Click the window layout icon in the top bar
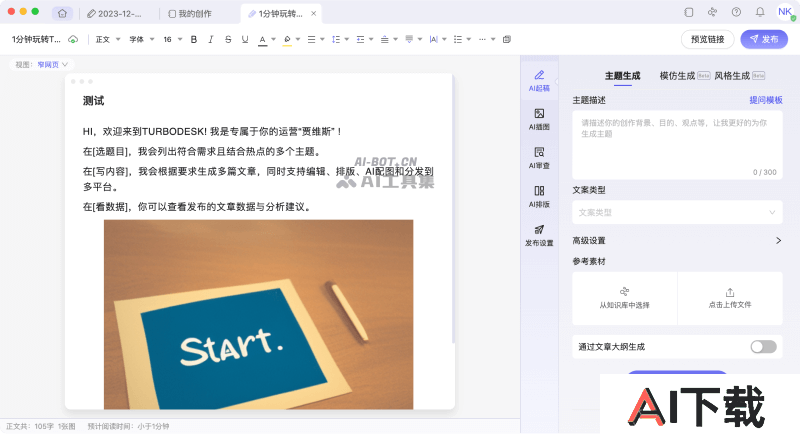 pyautogui.click(x=689, y=12)
